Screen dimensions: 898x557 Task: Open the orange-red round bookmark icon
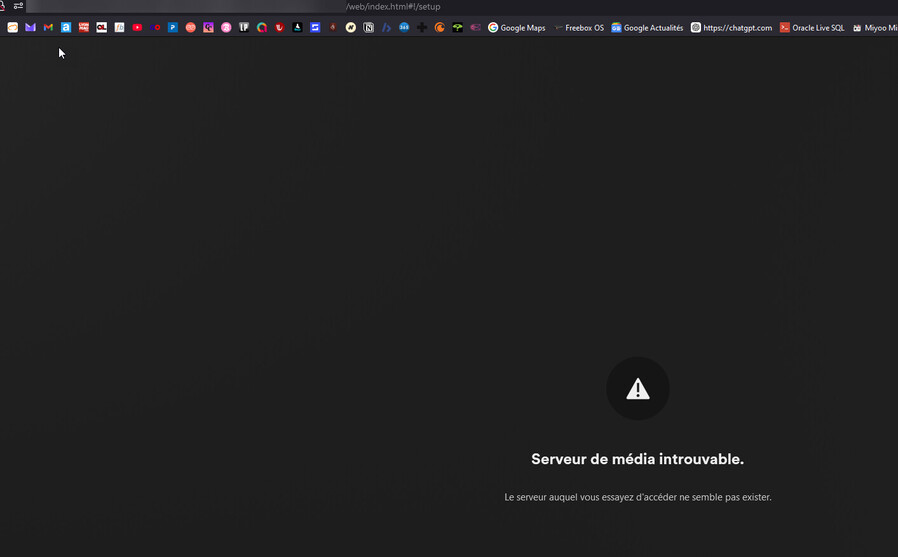(191, 27)
